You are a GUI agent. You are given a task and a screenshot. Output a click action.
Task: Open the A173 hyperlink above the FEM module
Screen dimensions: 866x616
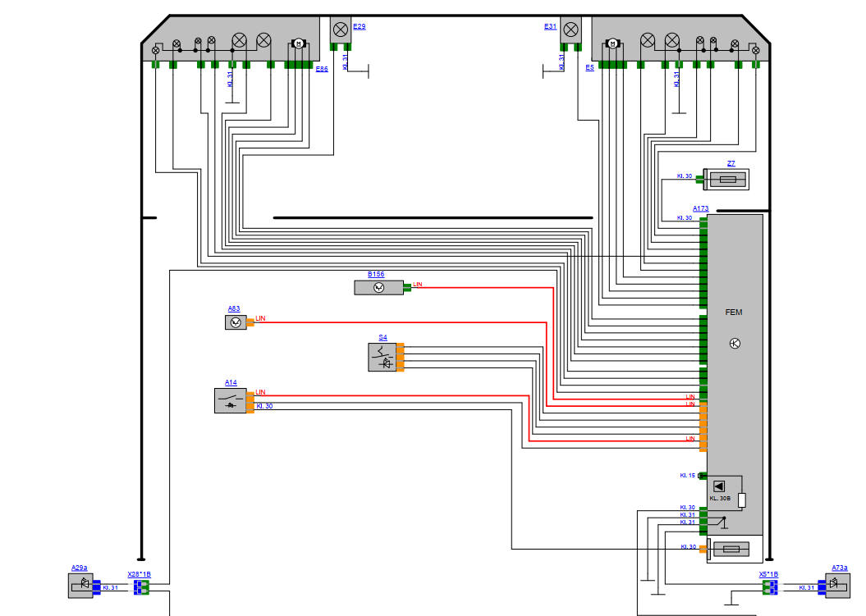[x=701, y=208]
